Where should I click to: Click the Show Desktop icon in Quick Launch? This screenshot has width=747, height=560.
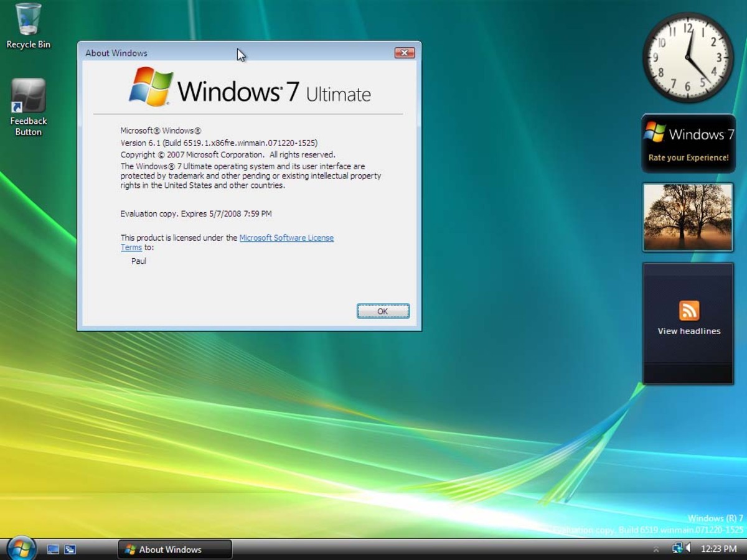pos(53,549)
